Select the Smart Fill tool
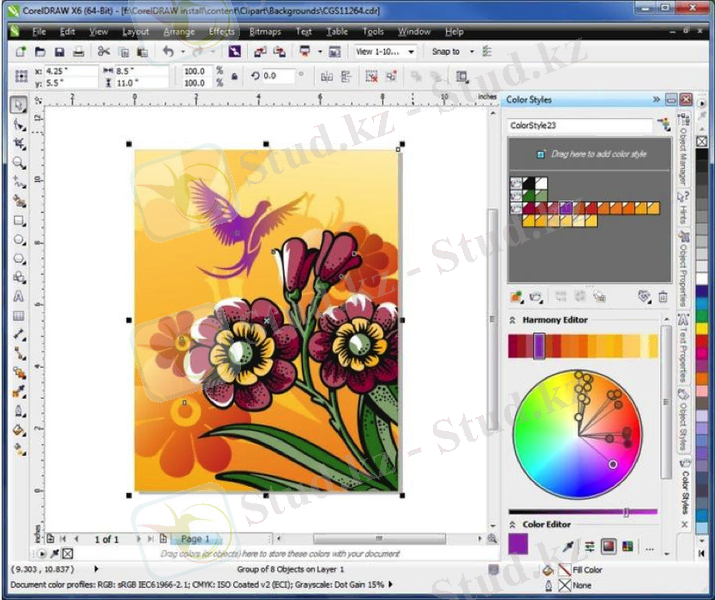The height and width of the screenshot is (600, 716). [x=19, y=201]
